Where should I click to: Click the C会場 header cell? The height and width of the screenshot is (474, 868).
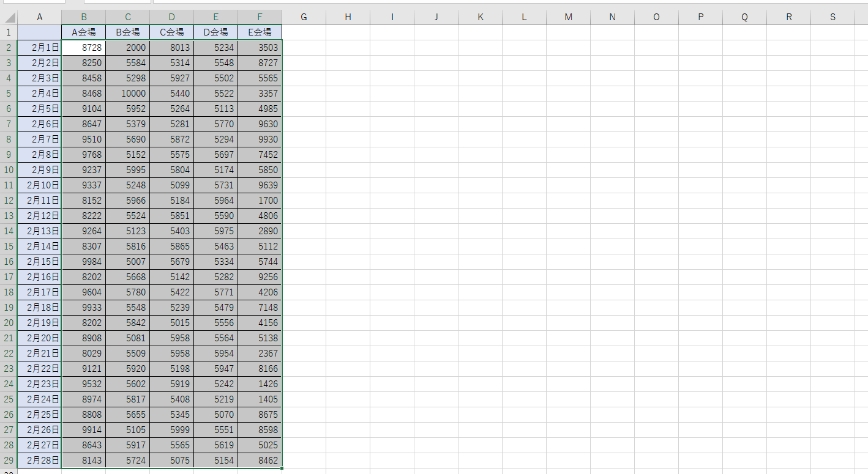coord(172,32)
